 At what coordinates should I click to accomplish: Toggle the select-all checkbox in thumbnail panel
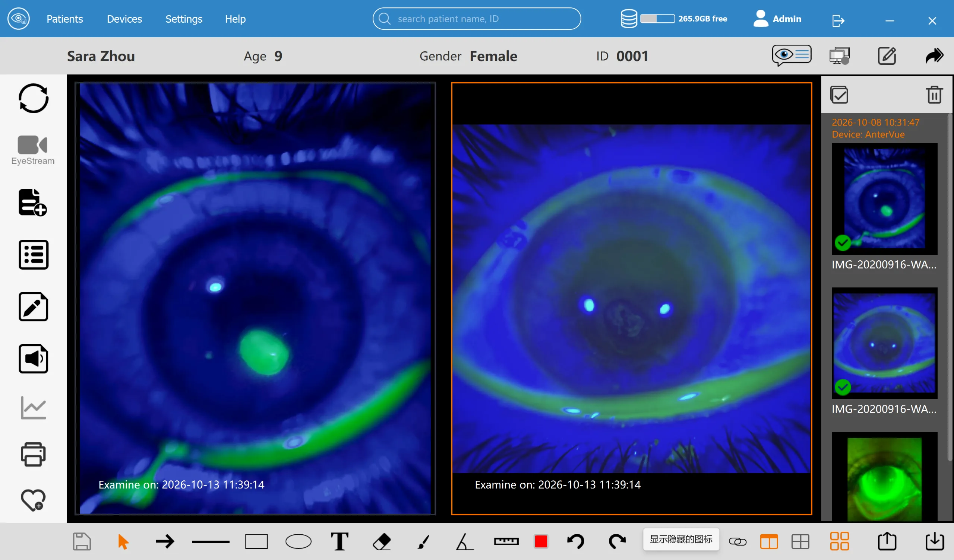point(839,95)
